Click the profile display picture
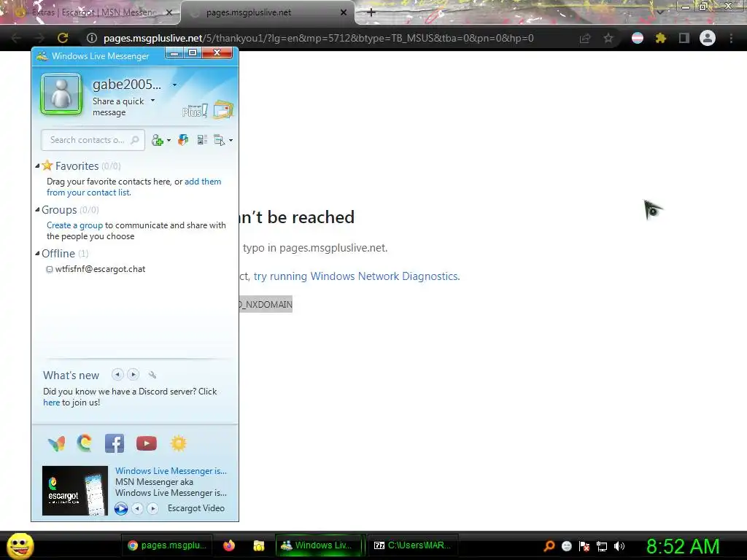This screenshot has height=560, width=747. point(61,94)
